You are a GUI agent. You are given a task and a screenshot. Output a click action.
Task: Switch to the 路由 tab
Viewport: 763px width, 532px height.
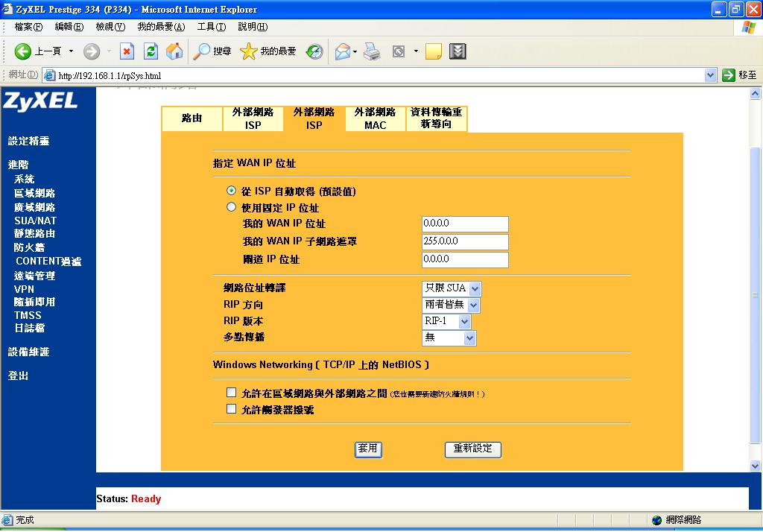191,118
